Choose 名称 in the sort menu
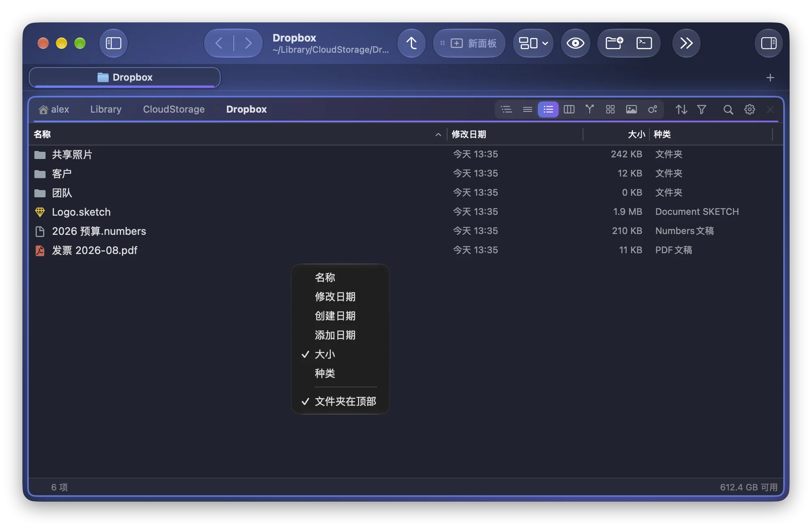This screenshot has width=812, height=524. point(340,278)
